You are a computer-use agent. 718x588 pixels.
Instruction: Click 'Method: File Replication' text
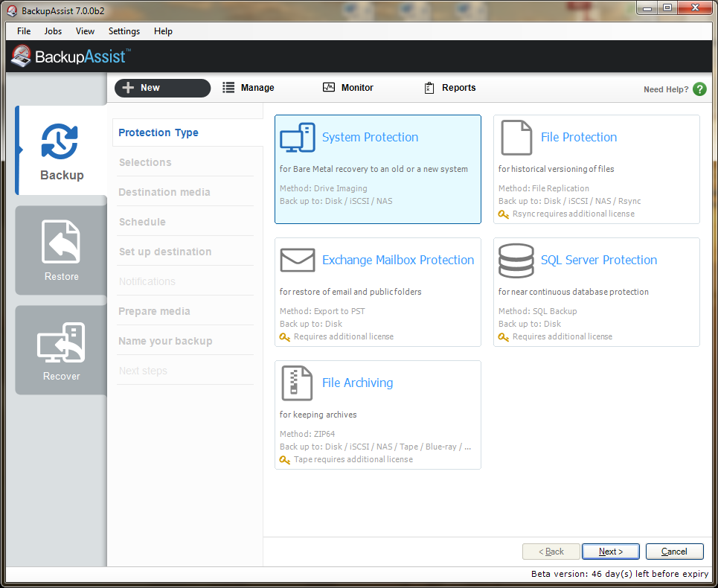coord(544,188)
